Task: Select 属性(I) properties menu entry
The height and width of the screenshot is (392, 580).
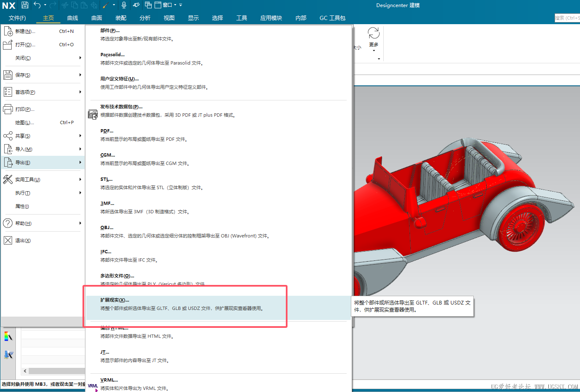Action: [42, 206]
